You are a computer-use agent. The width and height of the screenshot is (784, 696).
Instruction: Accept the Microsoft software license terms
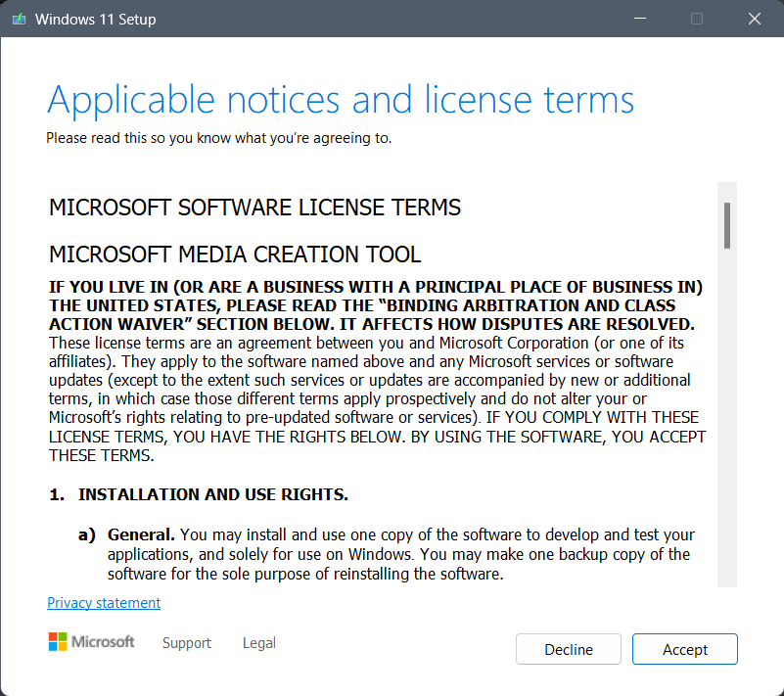(x=684, y=649)
